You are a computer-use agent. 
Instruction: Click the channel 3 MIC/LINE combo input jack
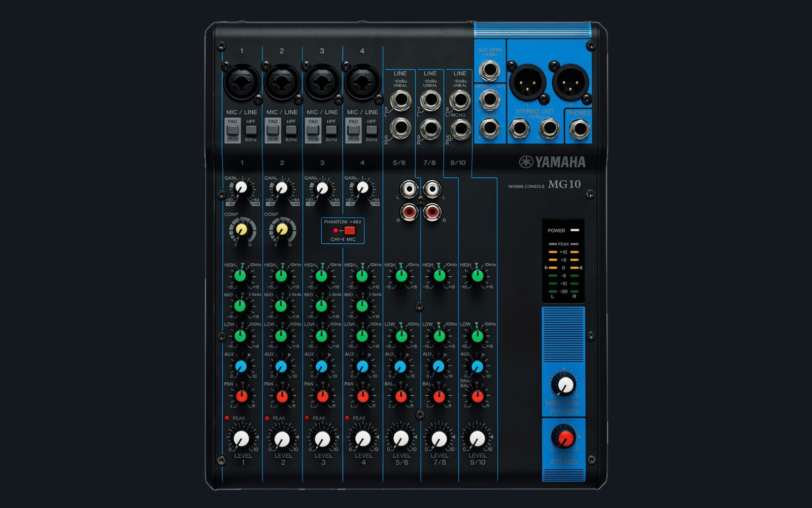pyautogui.click(x=322, y=82)
